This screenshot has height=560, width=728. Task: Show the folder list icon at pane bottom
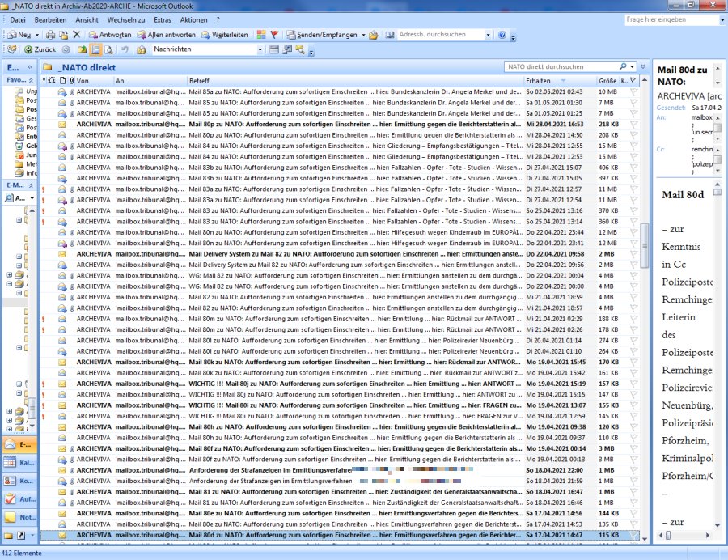(8, 536)
